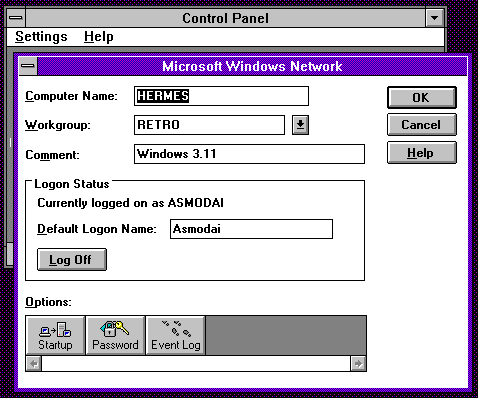Open the Startup options icon

point(55,335)
